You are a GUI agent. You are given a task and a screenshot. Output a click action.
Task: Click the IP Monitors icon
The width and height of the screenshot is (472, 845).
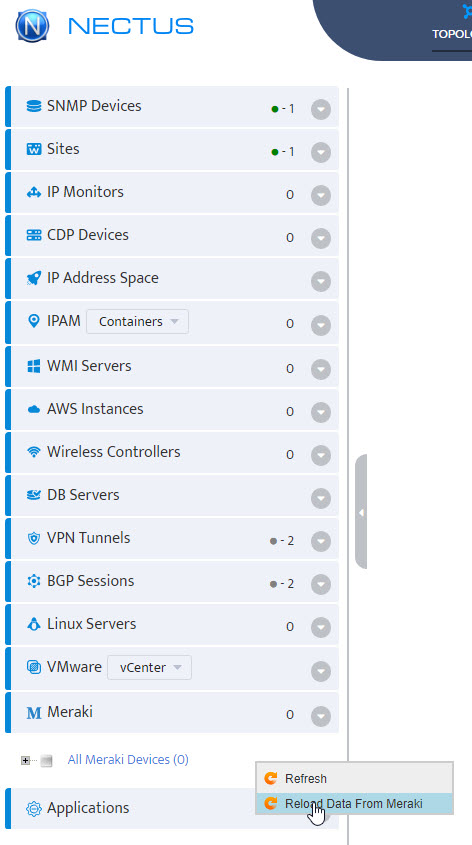(34, 192)
